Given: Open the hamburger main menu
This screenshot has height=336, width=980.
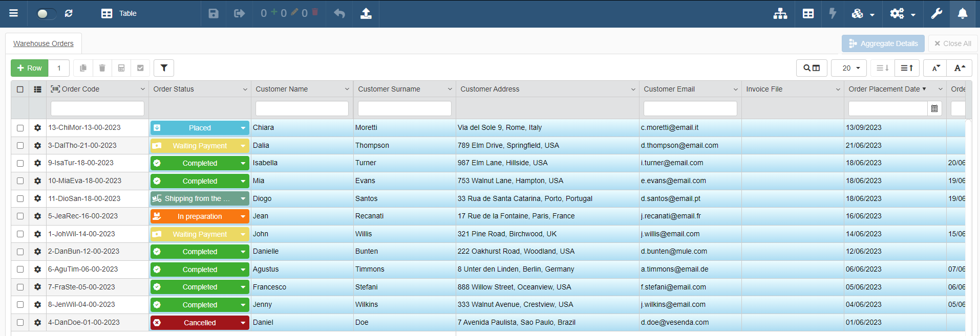Looking at the screenshot, I should point(14,14).
